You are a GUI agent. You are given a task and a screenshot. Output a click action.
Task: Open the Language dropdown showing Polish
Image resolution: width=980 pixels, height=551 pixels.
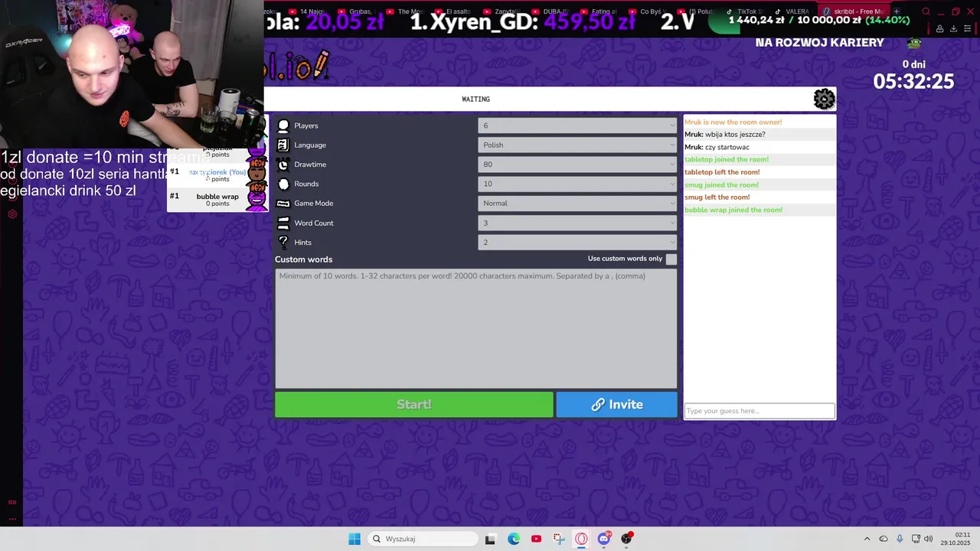(x=577, y=145)
